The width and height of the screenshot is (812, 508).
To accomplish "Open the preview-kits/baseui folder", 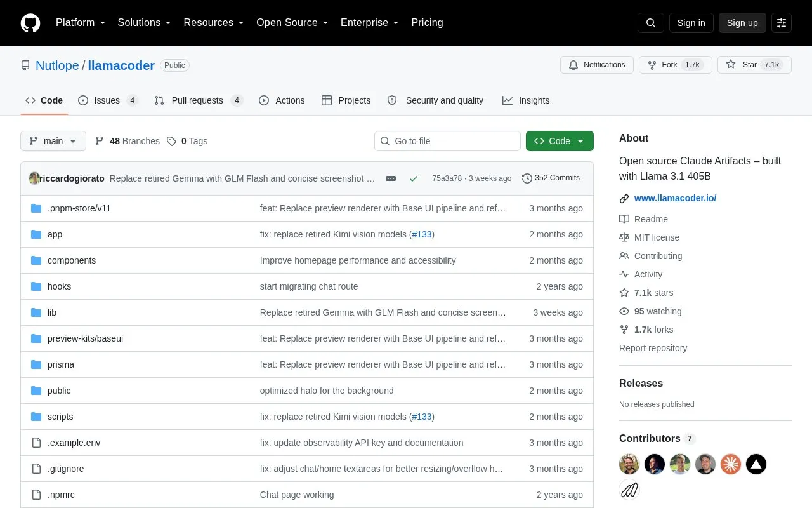I will (85, 338).
